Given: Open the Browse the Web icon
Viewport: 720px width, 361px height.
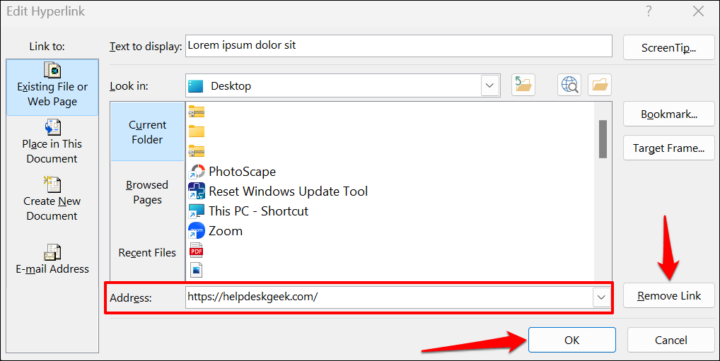Looking at the screenshot, I should 569,85.
